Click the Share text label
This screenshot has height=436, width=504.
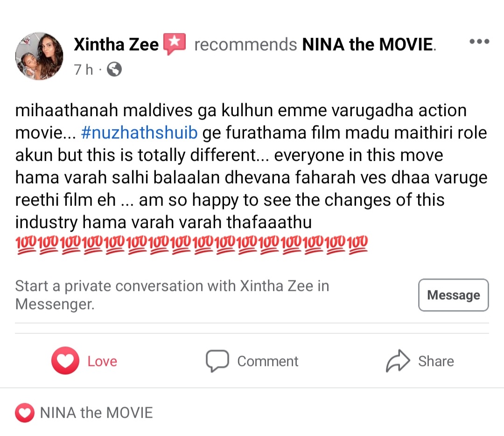pyautogui.click(x=436, y=361)
